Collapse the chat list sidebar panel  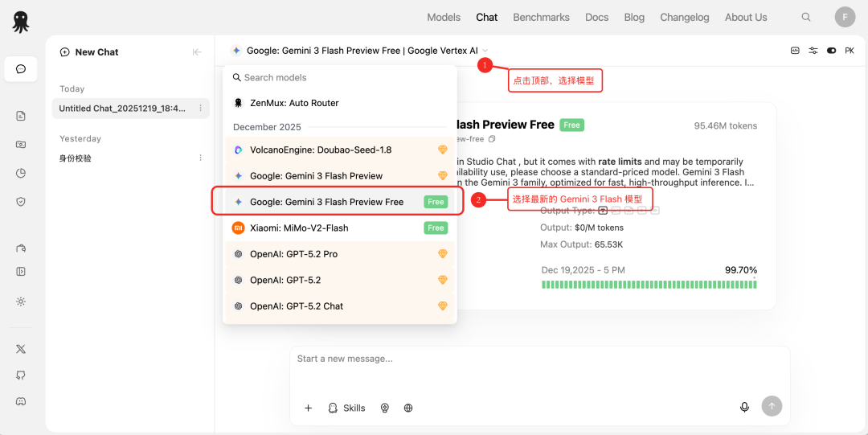point(197,52)
